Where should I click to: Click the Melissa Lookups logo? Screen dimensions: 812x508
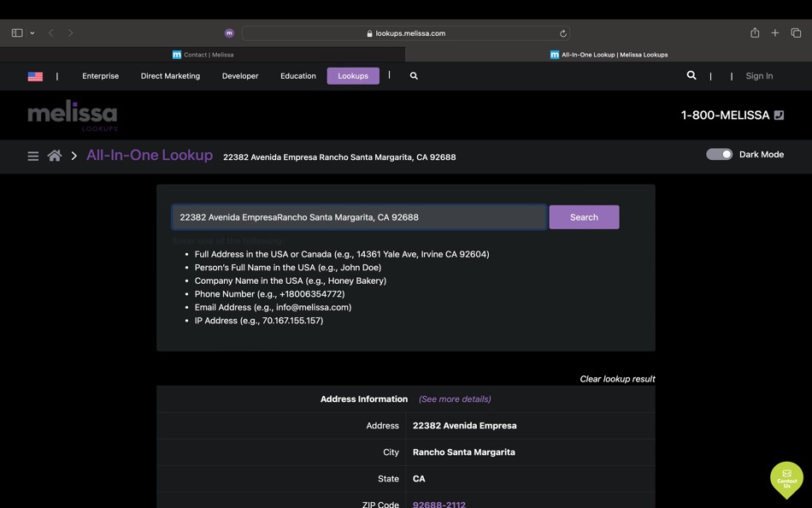73,115
